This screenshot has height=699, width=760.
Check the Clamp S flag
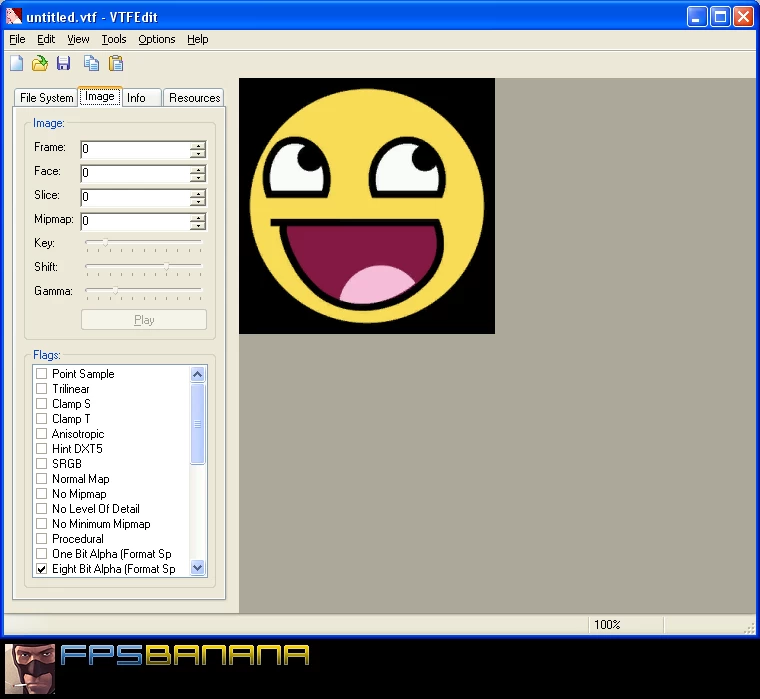click(x=42, y=404)
